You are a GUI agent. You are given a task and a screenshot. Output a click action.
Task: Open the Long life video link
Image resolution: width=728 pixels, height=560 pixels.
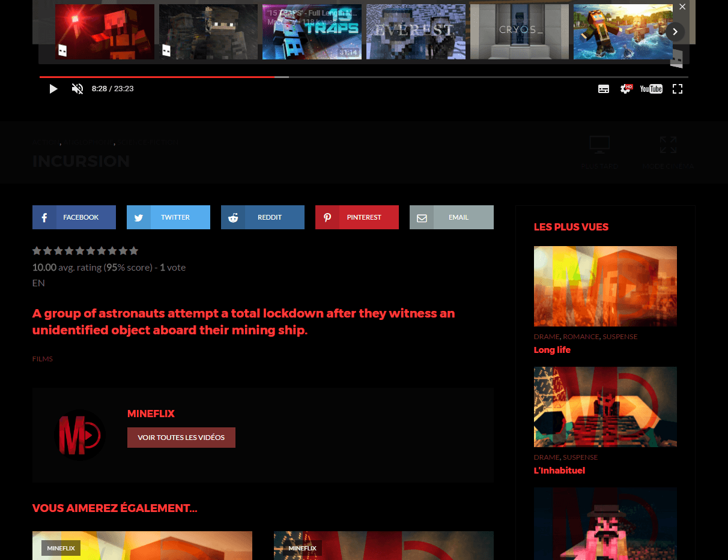pyautogui.click(x=552, y=350)
